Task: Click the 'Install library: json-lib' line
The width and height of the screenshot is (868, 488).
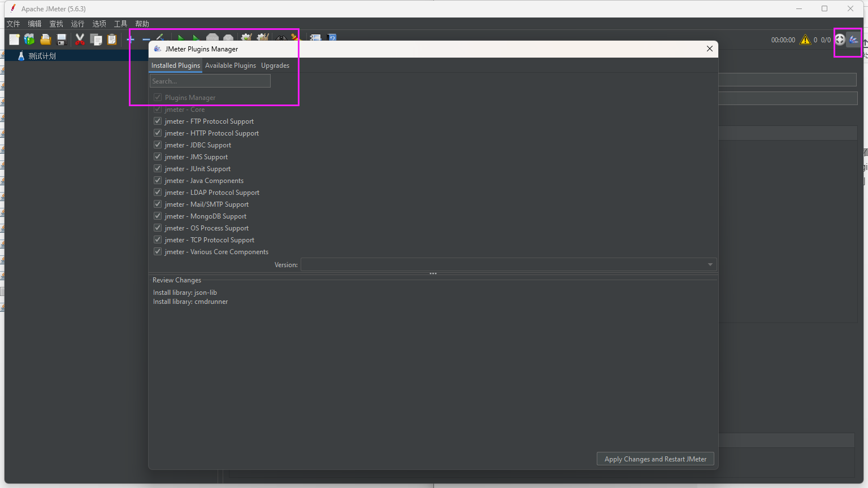Action: [185, 293]
